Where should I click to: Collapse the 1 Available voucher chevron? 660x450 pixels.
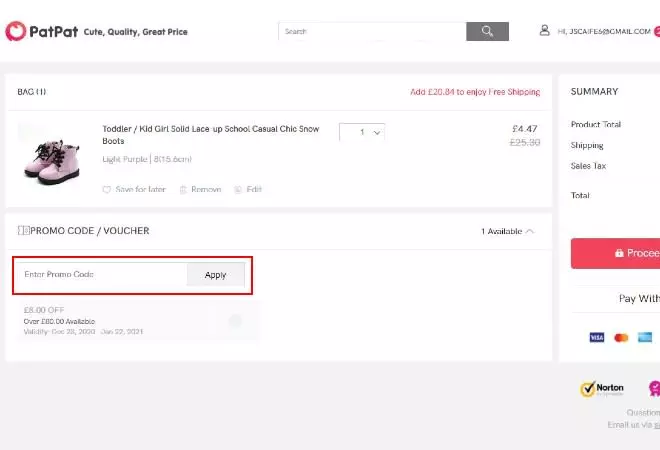(x=530, y=231)
